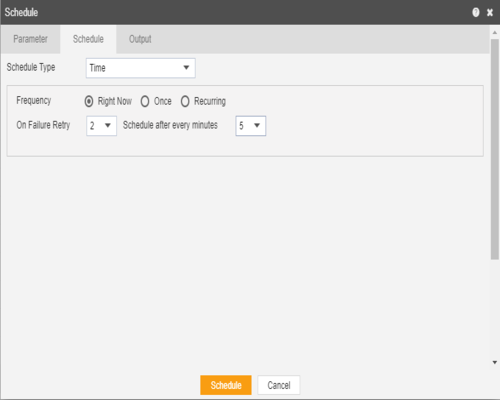Open the help question mark icon

(x=476, y=12)
